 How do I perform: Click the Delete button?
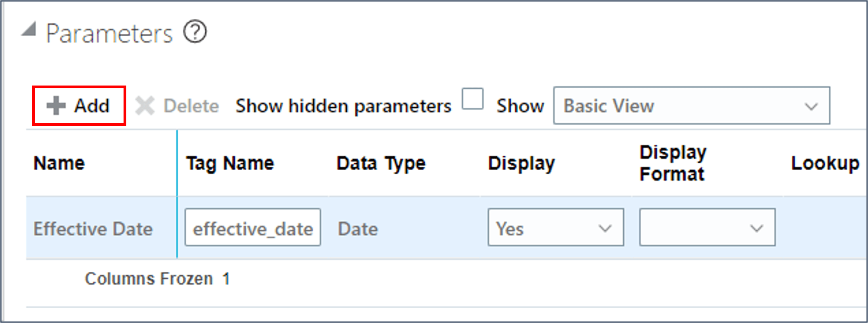pyautogui.click(x=191, y=105)
